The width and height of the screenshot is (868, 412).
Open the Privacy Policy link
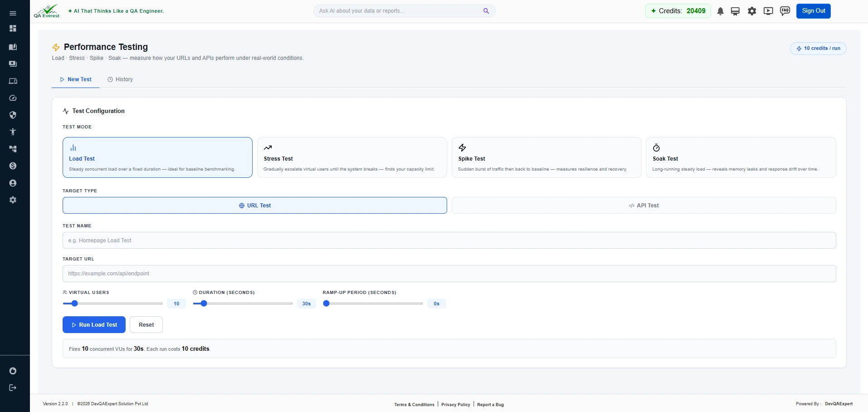point(456,405)
